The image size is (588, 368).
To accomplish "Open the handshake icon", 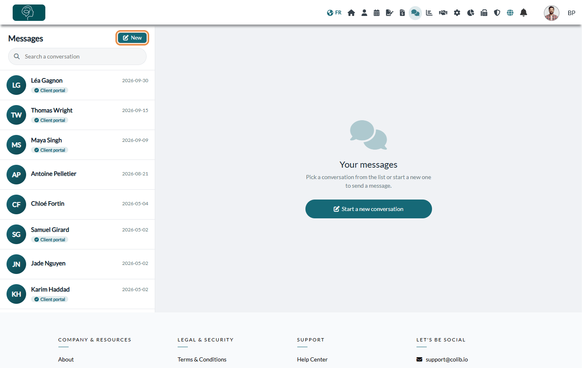I will (443, 13).
